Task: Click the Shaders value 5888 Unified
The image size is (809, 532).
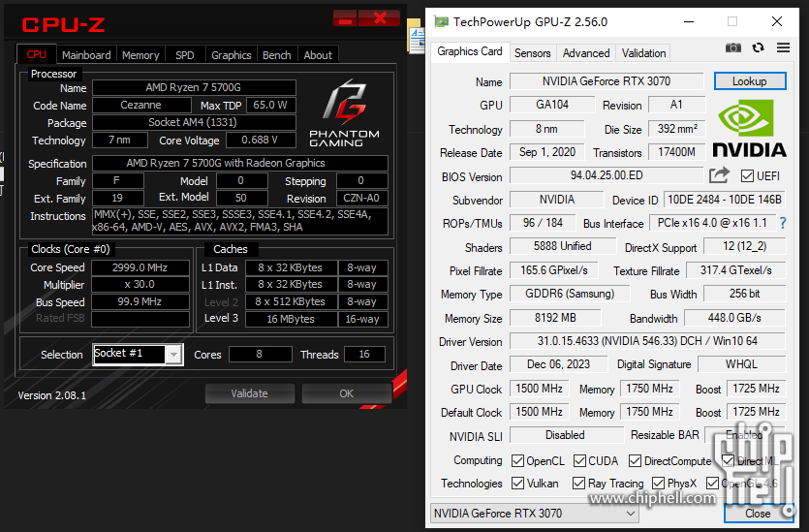Action: [562, 246]
